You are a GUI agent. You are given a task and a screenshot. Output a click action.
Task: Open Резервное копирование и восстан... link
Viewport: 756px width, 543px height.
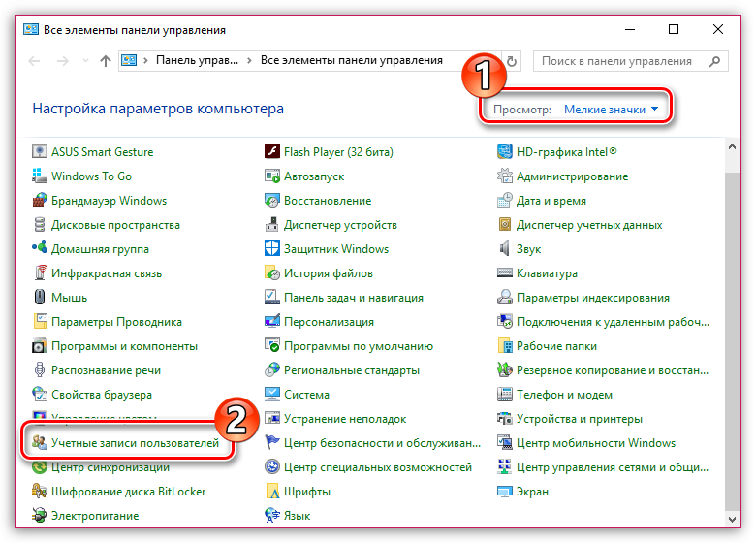click(613, 369)
